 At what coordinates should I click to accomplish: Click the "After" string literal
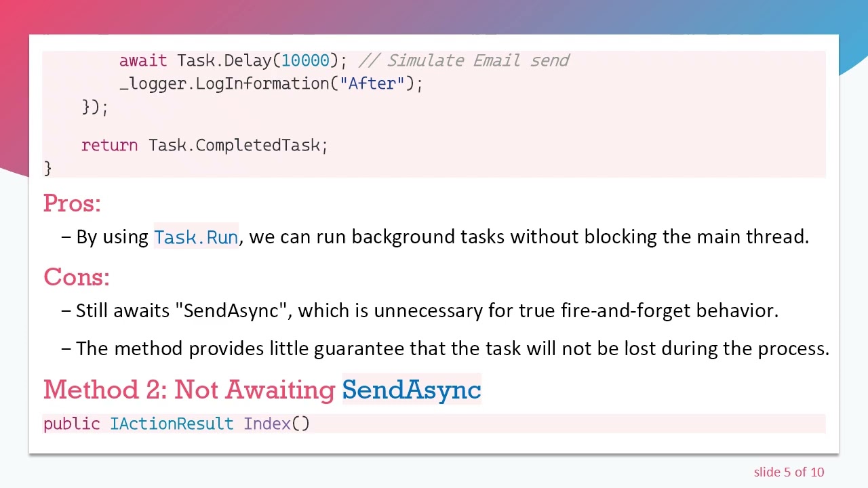point(372,83)
